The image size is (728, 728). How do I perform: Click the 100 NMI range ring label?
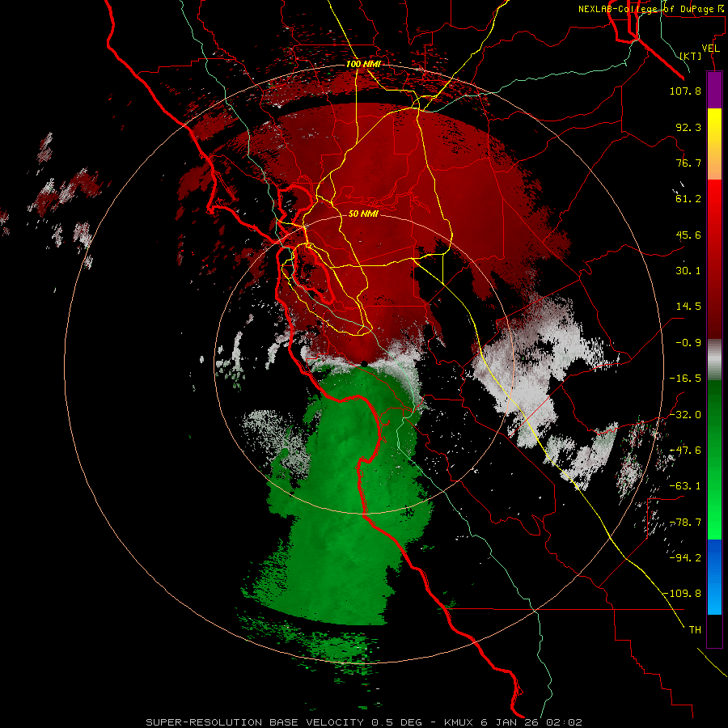tap(363, 64)
